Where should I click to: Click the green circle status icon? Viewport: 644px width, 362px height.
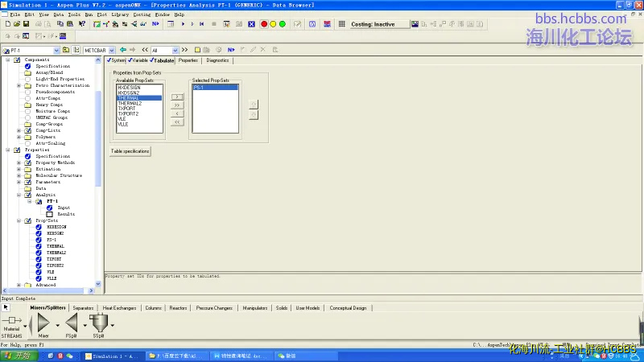[283, 24]
